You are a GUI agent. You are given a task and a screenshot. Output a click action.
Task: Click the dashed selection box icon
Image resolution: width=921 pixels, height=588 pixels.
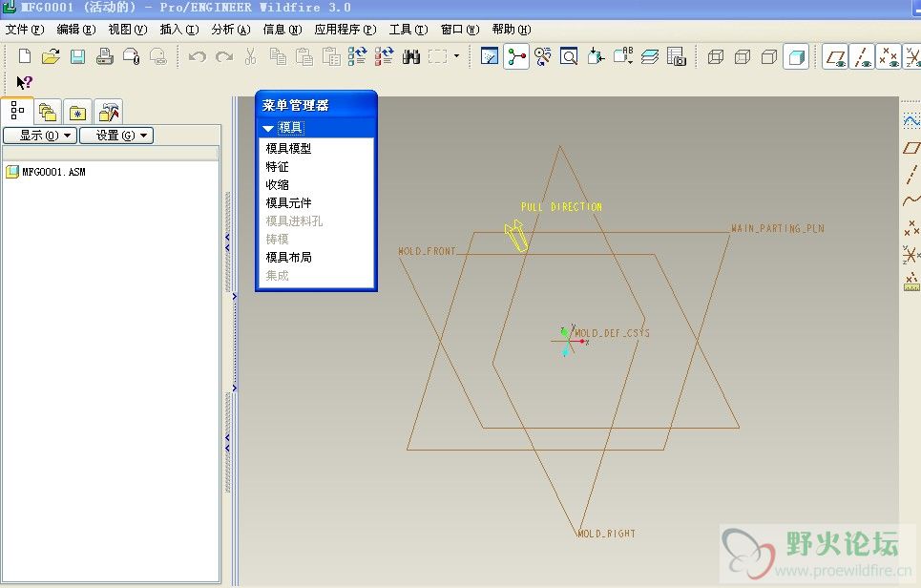pyautogui.click(x=437, y=56)
